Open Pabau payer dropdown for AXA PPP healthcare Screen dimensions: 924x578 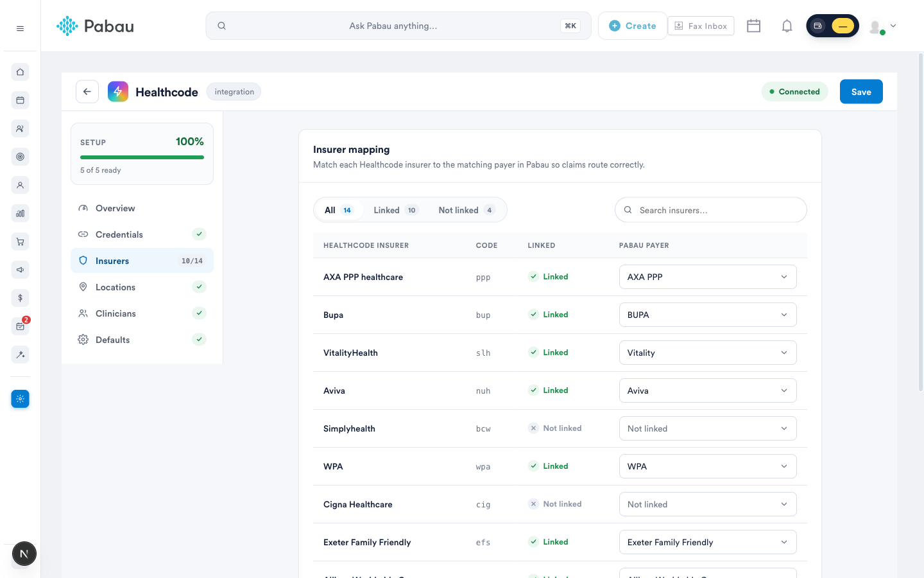[708, 277]
